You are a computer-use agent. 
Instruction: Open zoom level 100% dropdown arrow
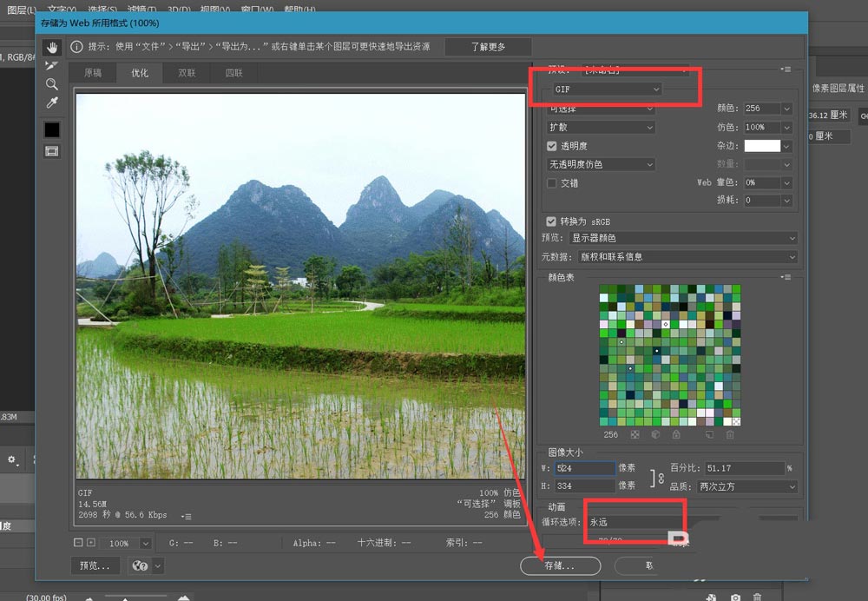point(145,544)
